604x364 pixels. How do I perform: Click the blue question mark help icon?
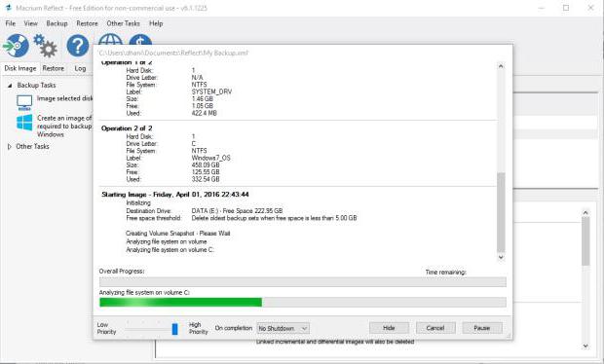point(77,46)
